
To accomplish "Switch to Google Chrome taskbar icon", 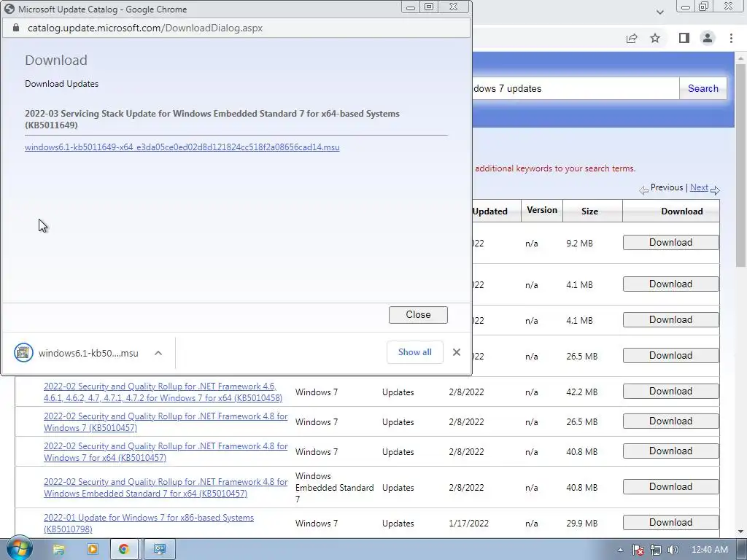I will pyautogui.click(x=124, y=550).
